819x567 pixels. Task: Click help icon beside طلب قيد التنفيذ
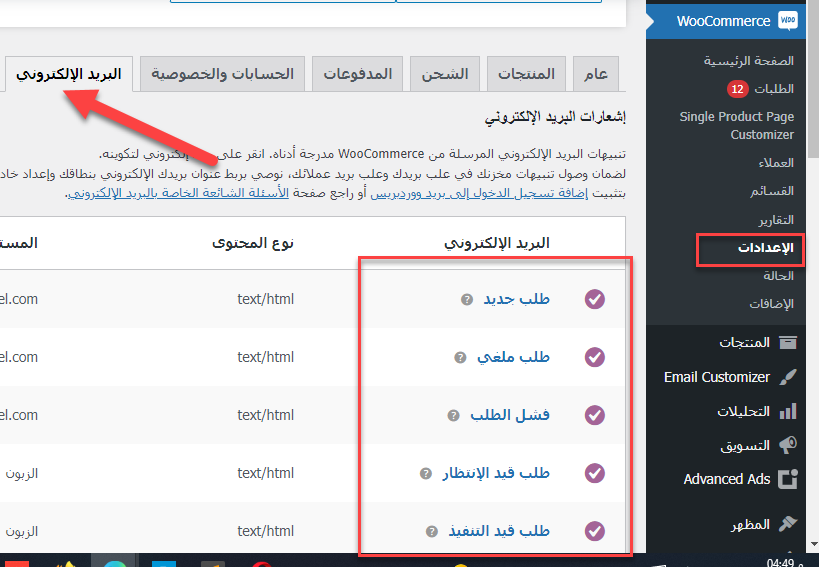tap(431, 532)
